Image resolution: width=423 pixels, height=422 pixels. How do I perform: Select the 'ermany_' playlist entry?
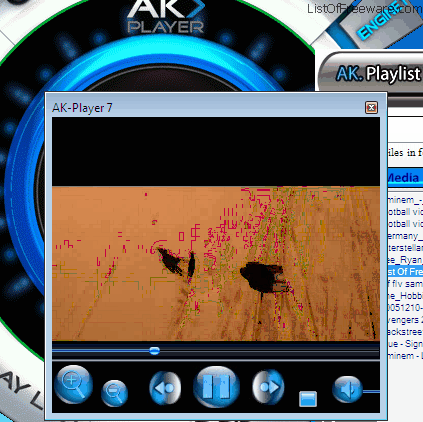point(405,236)
